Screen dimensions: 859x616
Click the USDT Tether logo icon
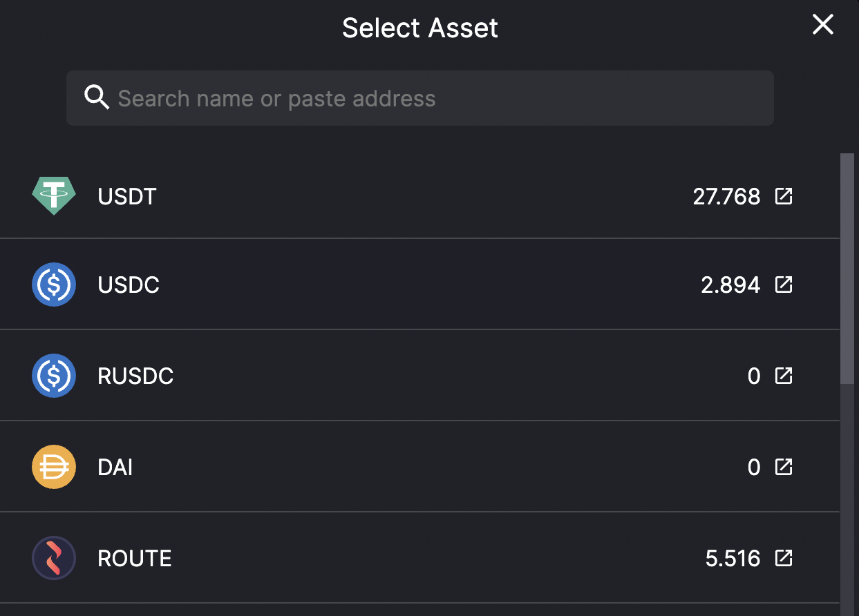point(54,196)
